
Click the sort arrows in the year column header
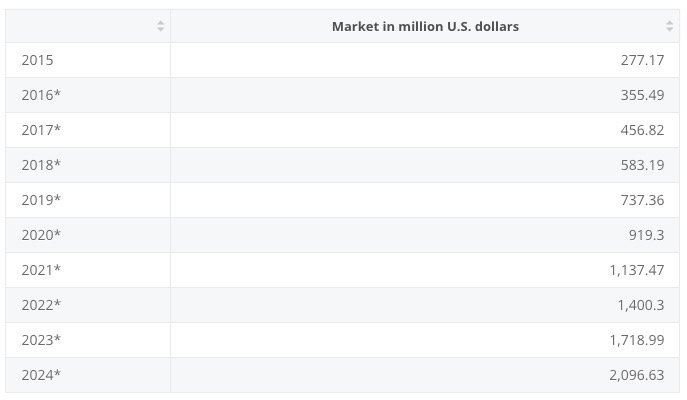point(160,26)
